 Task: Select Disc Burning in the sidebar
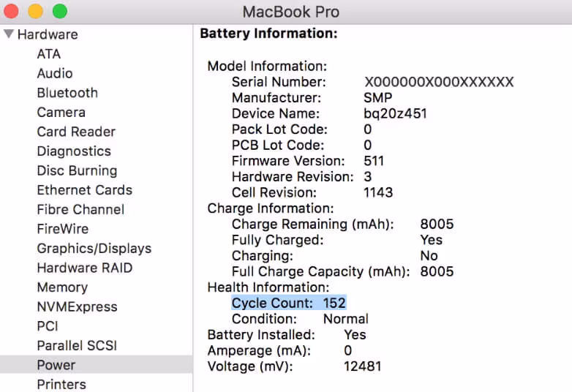tap(77, 170)
